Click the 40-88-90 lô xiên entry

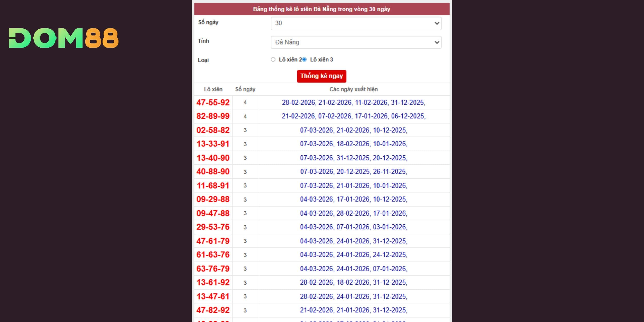[213, 172]
